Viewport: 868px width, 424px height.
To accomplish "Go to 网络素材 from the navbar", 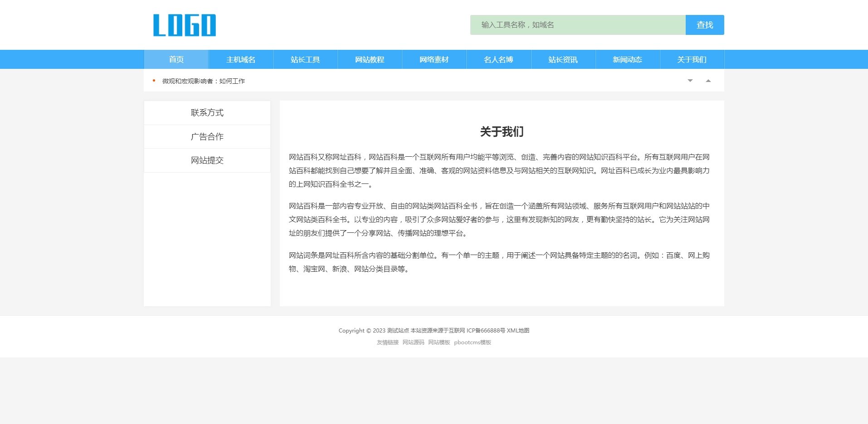I will click(x=434, y=59).
